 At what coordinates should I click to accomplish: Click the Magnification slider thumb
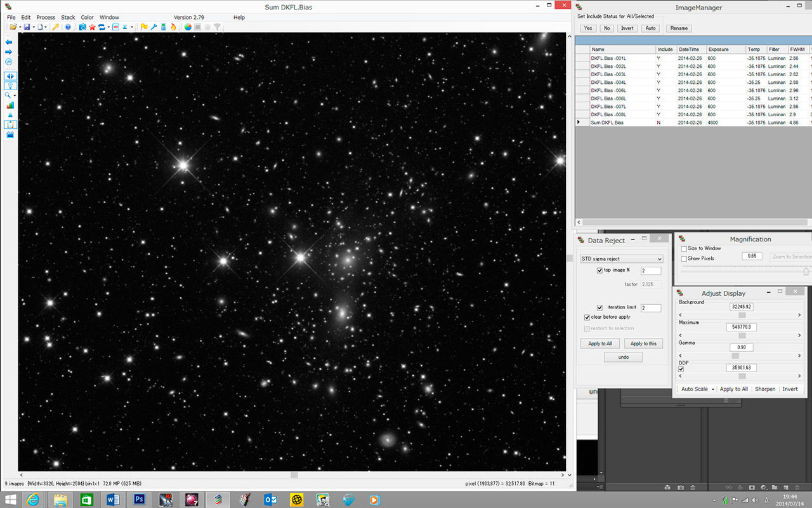806,271
